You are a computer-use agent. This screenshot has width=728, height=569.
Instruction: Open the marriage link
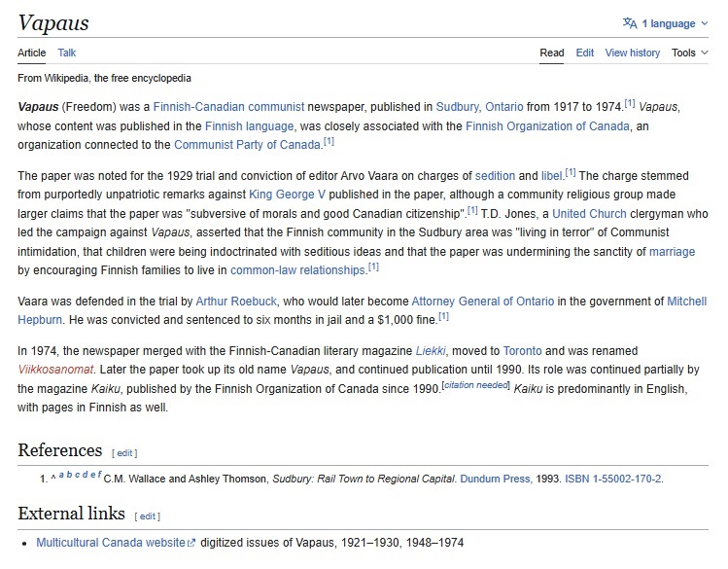[x=672, y=252]
